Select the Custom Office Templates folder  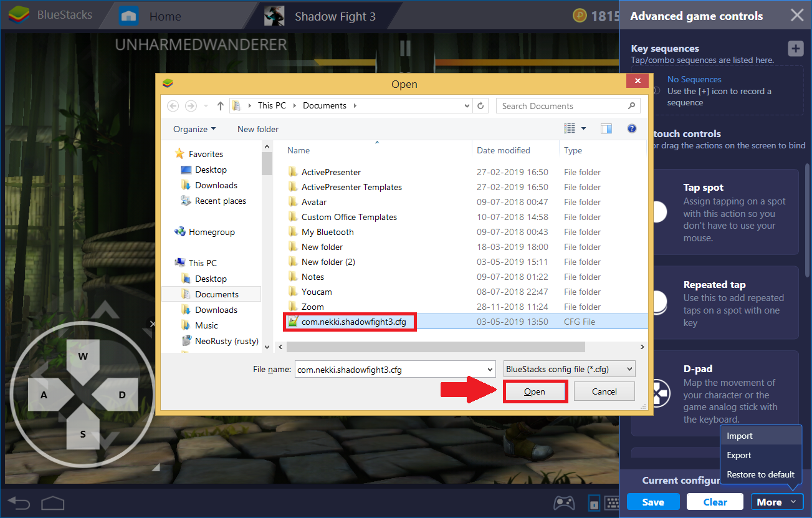pyautogui.click(x=349, y=217)
